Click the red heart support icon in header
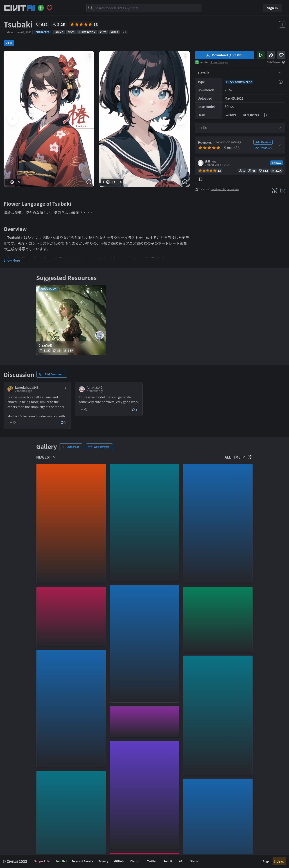The height and width of the screenshot is (868, 289). [x=50, y=8]
